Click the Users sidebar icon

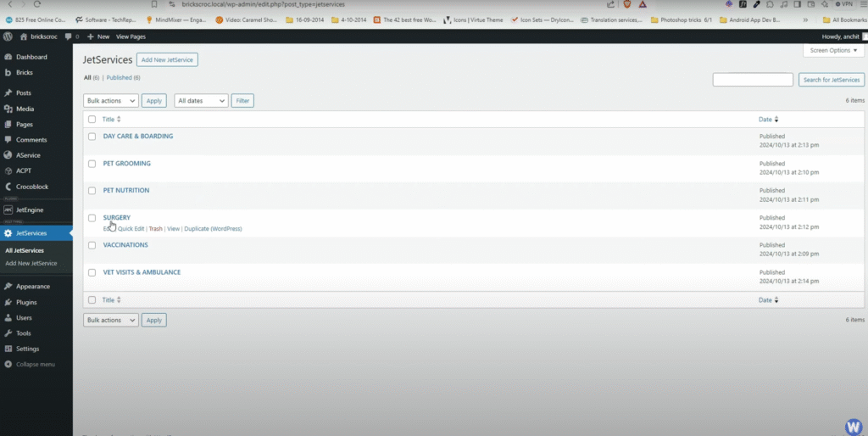coord(8,318)
